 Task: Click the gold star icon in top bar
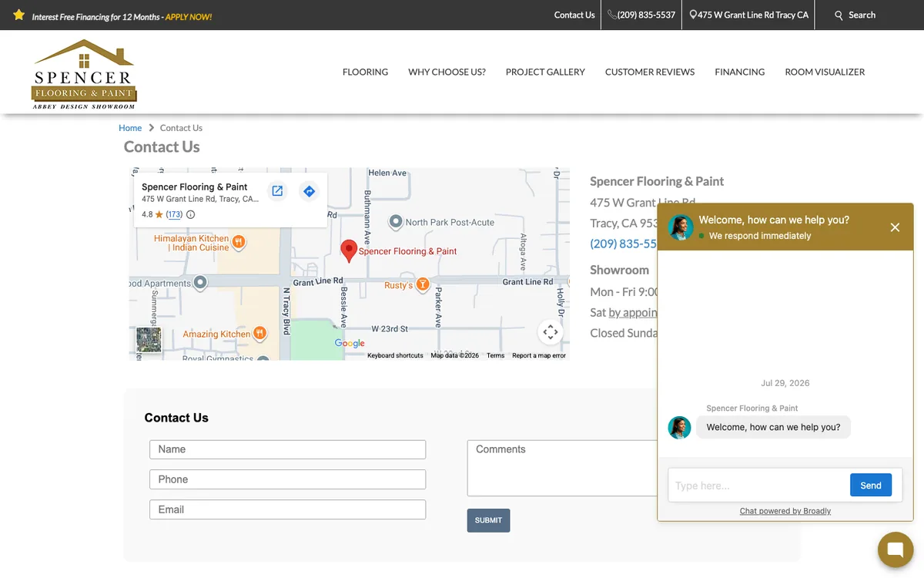pos(19,15)
